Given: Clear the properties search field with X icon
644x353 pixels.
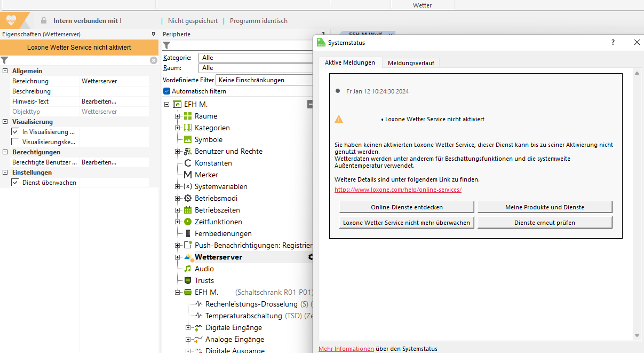Looking at the screenshot, I should click(x=154, y=60).
